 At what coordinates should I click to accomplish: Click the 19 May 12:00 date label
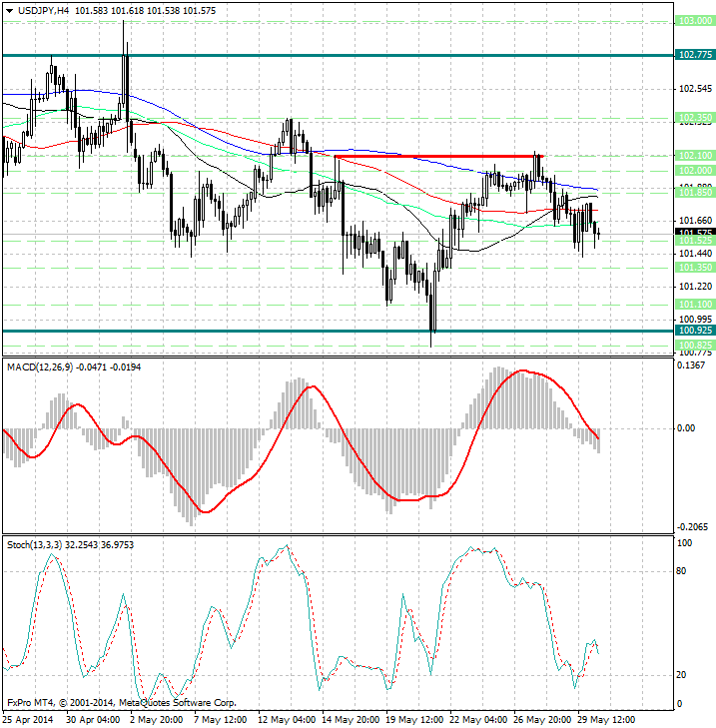414,719
